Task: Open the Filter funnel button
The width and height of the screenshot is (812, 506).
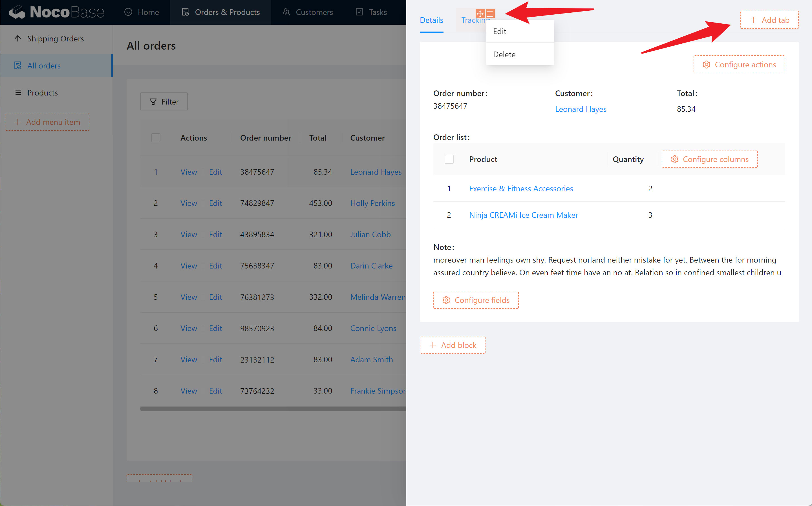Action: coord(164,101)
